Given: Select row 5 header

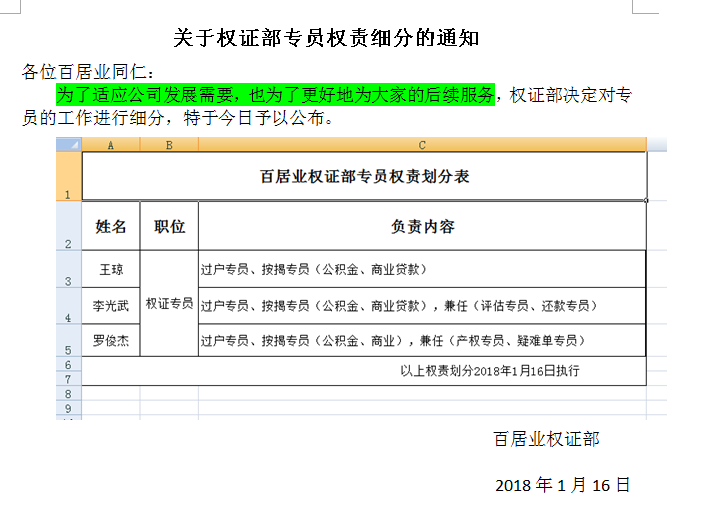Looking at the screenshot, I should click(68, 341).
